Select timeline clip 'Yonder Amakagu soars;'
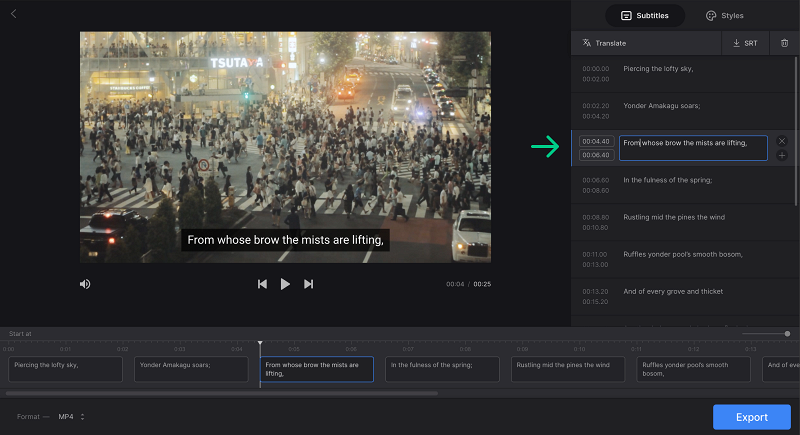The image size is (800, 435). (x=191, y=369)
